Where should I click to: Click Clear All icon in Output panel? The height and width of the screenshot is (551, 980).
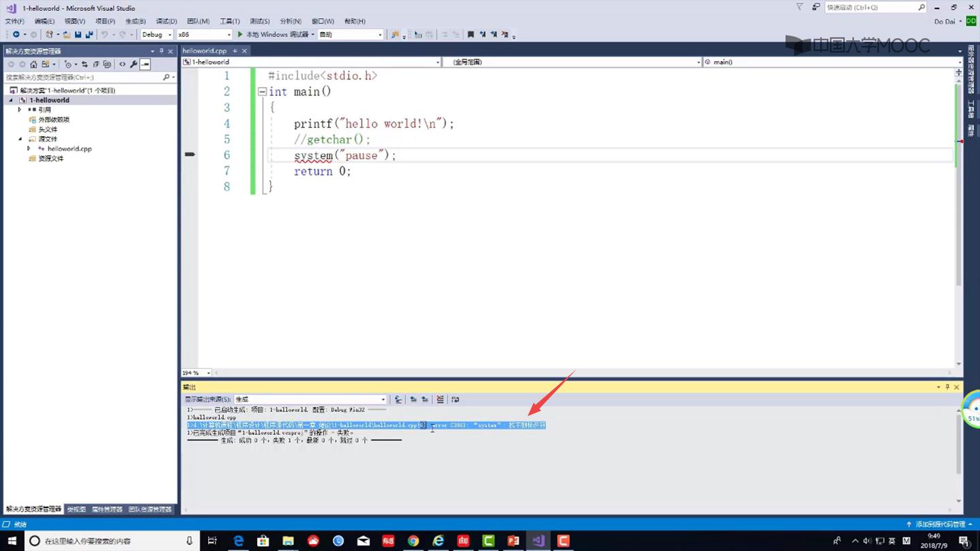440,400
